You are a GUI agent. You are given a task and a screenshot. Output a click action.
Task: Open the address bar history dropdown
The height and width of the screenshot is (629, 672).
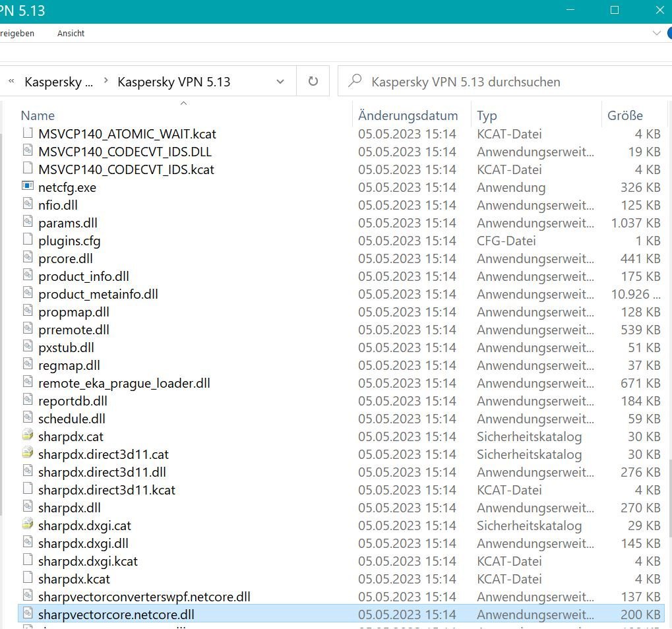click(x=280, y=81)
